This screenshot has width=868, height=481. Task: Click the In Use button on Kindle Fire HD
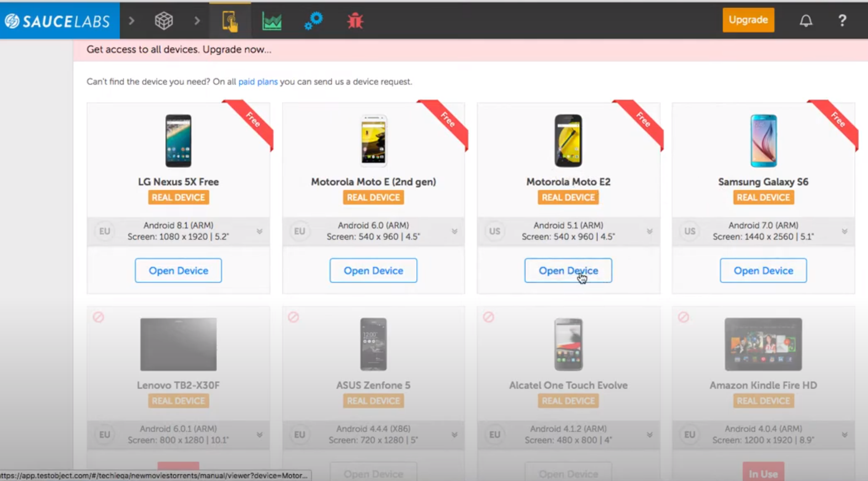click(763, 472)
